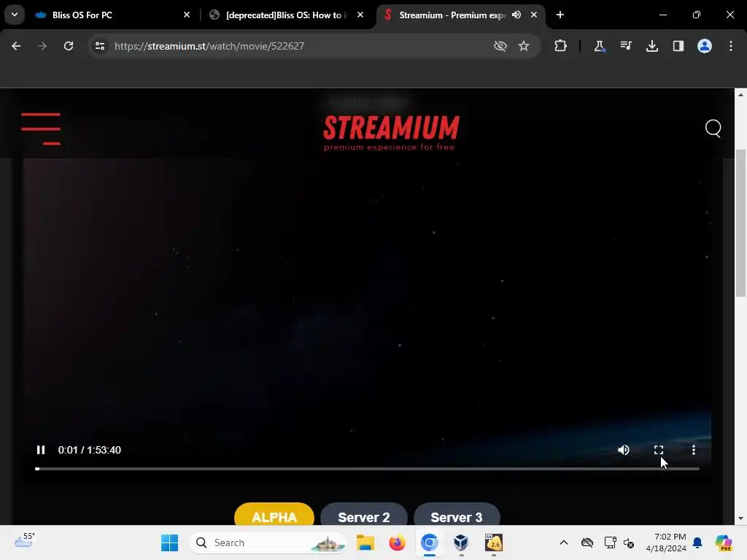Click the STREAMIUM logo

(391, 133)
